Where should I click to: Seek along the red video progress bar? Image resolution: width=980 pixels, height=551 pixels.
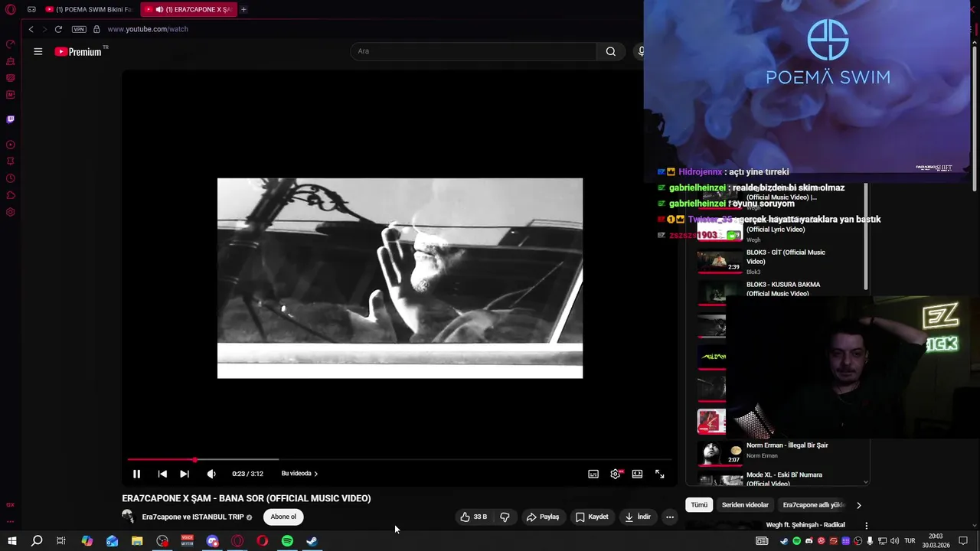click(x=400, y=460)
